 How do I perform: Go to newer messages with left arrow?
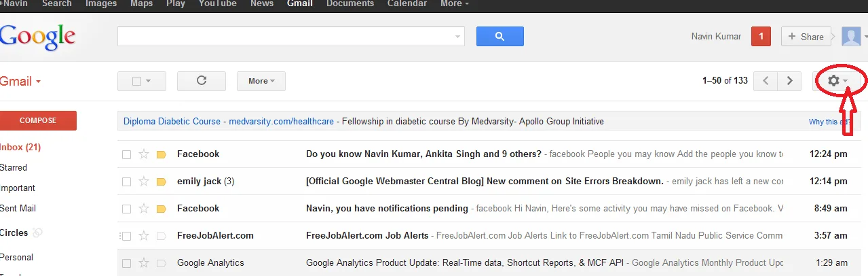click(x=766, y=81)
